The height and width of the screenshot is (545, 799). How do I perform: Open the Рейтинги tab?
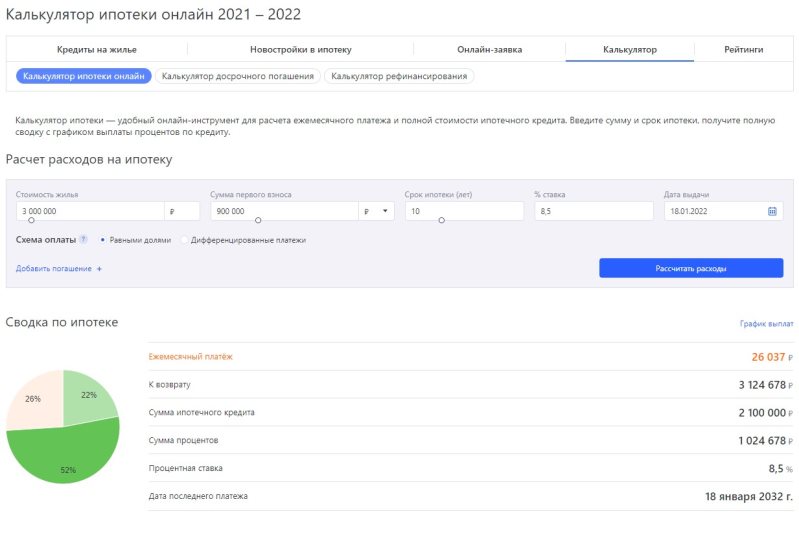point(743,49)
